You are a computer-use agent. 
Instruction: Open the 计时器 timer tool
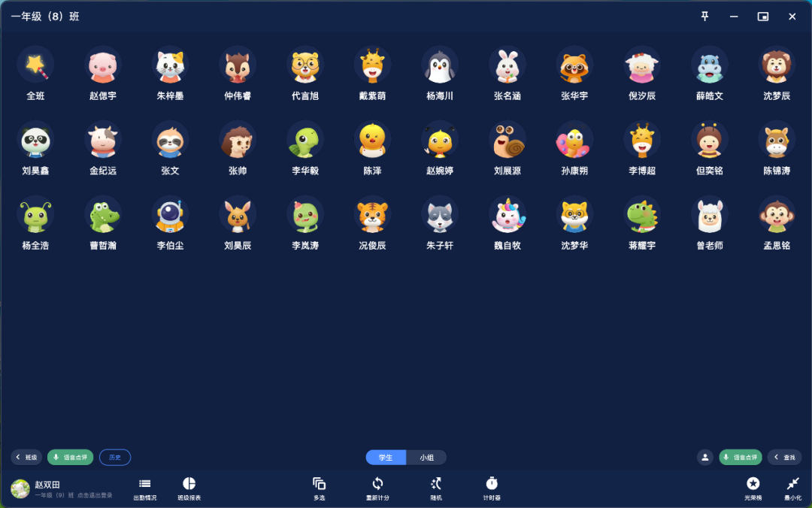(492, 488)
